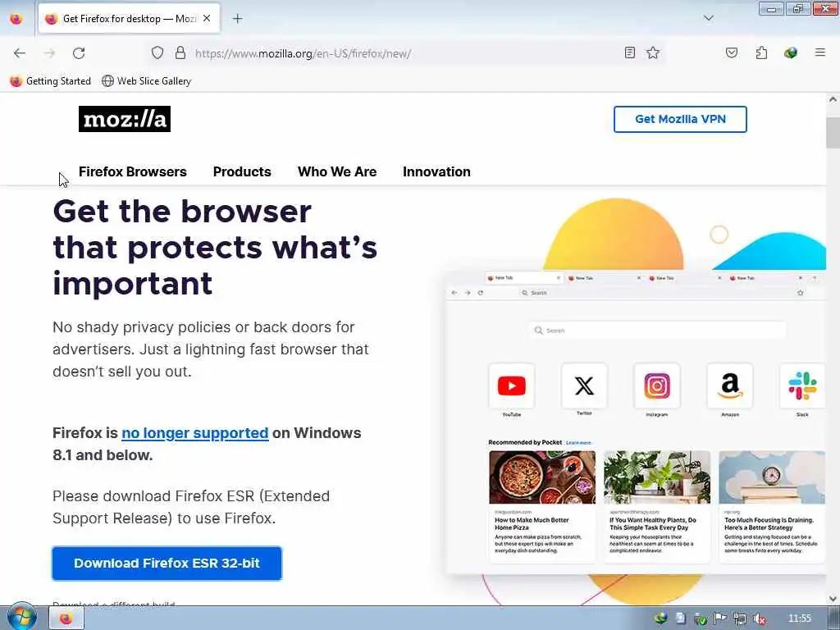Image resolution: width=840 pixels, height=630 pixels.
Task: Click the No shady privacy policies paragraph
Action: coord(211,349)
